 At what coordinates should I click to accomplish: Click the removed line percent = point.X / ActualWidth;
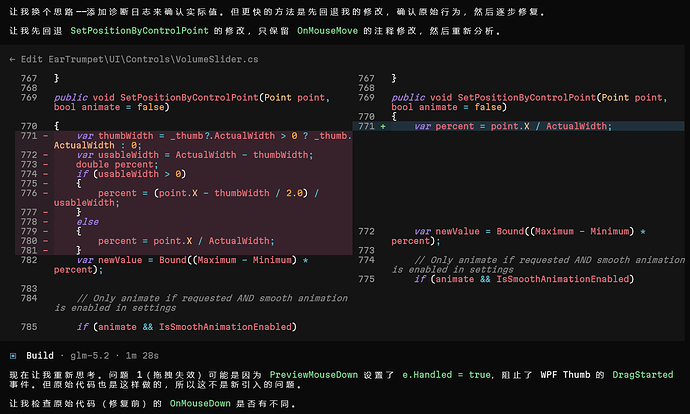point(186,241)
